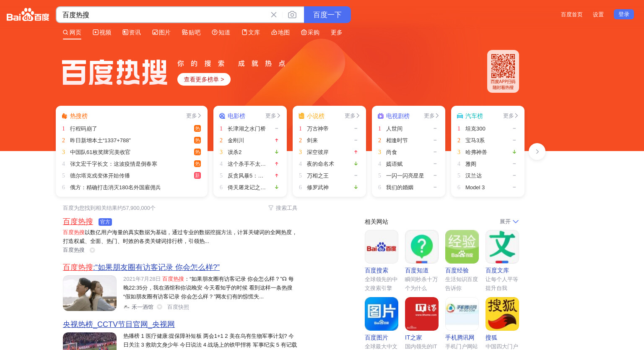
Task: Open the 百度热搜 official result title
Action: point(78,222)
